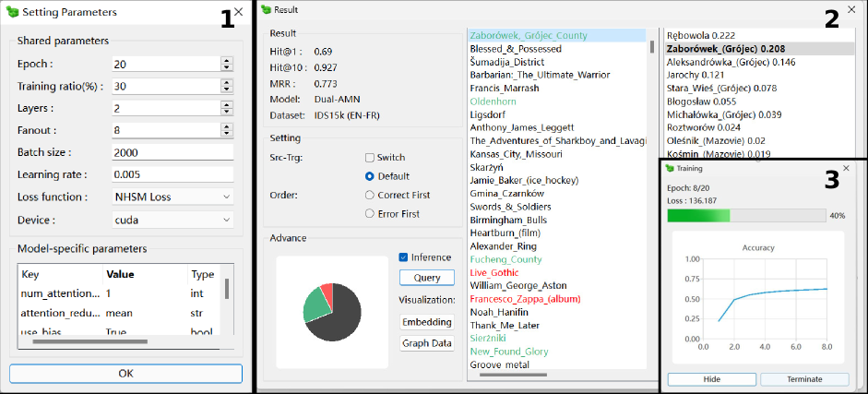Select Live_Gothic in the entity list
Viewport: 868px width, 394px height.
tap(493, 273)
